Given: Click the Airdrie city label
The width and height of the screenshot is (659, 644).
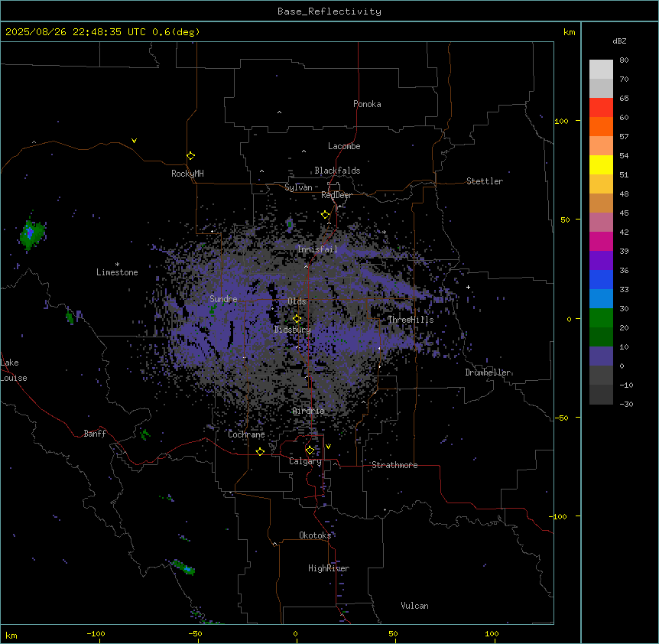Looking at the screenshot, I should coord(309,411).
